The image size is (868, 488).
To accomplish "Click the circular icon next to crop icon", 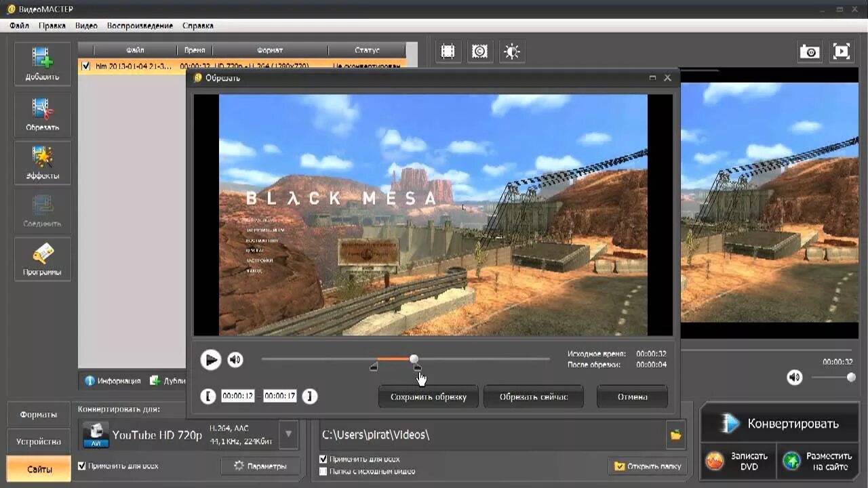I will [x=479, y=52].
